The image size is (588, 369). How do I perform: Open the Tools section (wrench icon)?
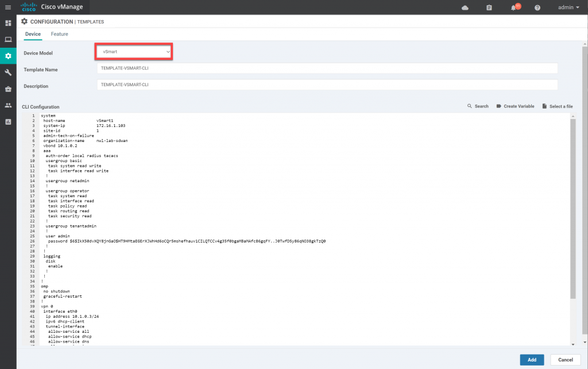pos(8,72)
